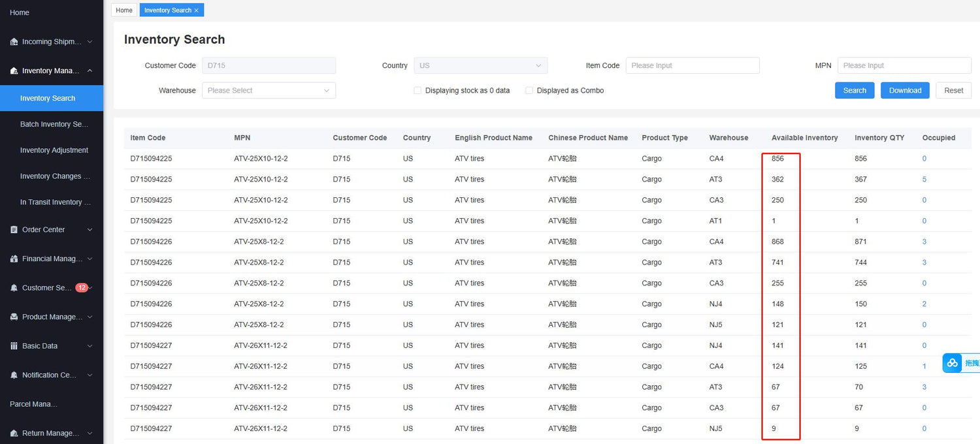
Task: Click the Customer Service bell icon
Action: [14, 288]
